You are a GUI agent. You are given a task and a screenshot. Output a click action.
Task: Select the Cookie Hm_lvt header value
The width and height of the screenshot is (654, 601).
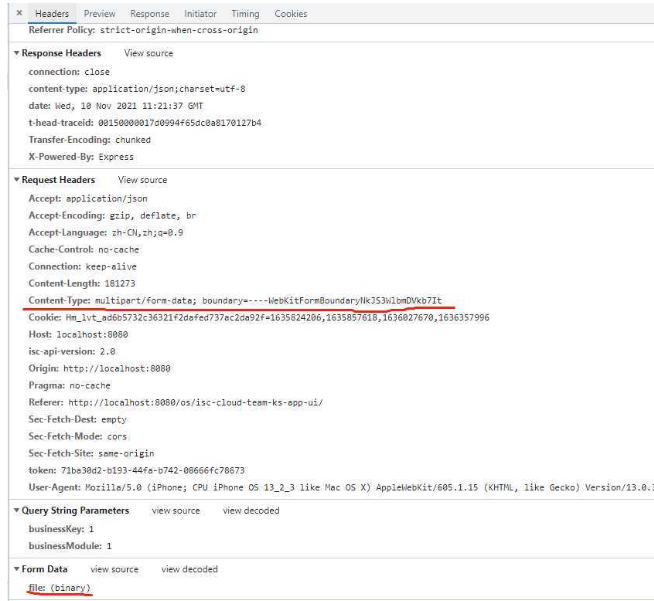[277, 317]
